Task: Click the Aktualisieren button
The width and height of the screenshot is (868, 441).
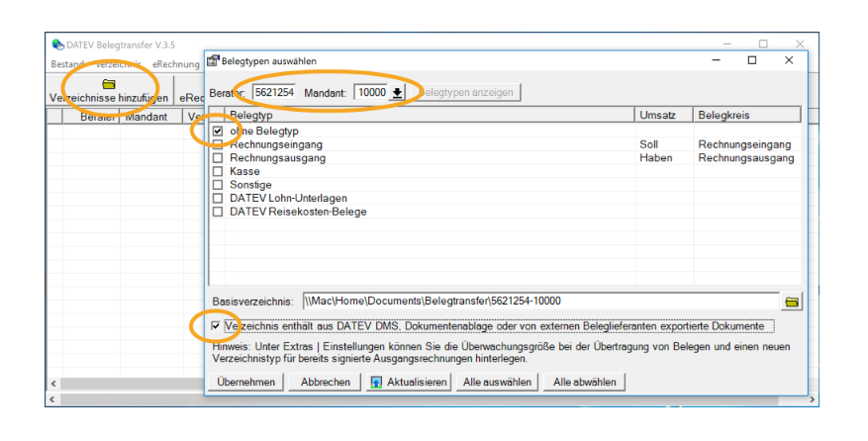Action: click(x=409, y=382)
